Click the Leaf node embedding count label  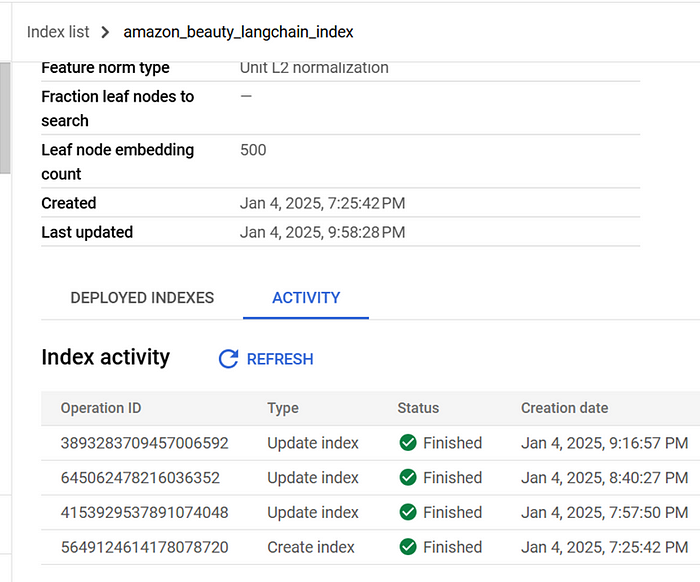[118, 162]
